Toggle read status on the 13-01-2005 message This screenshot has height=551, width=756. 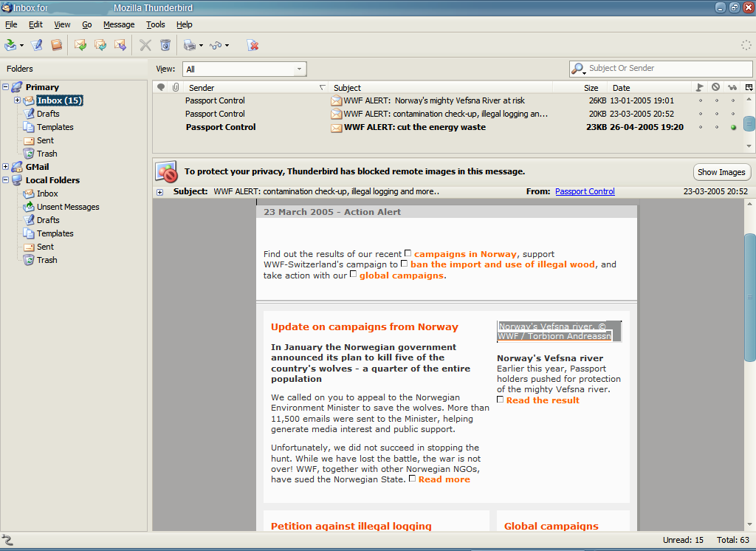pyautogui.click(x=733, y=101)
